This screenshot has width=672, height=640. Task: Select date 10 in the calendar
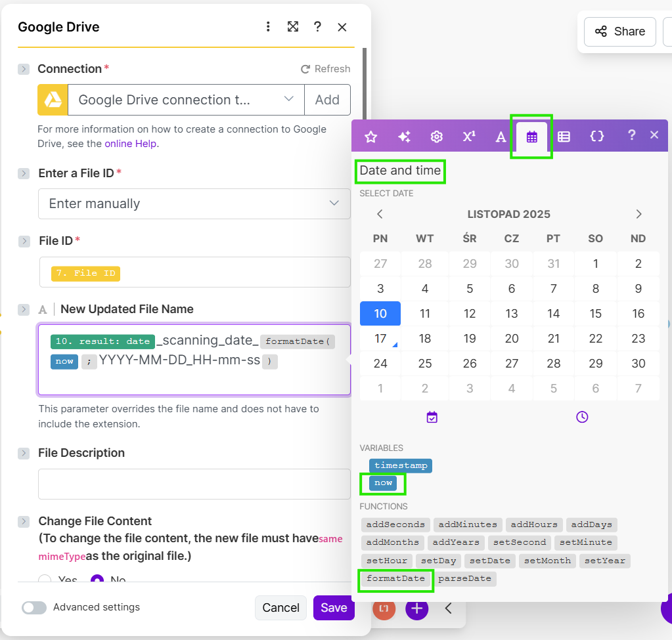(380, 314)
